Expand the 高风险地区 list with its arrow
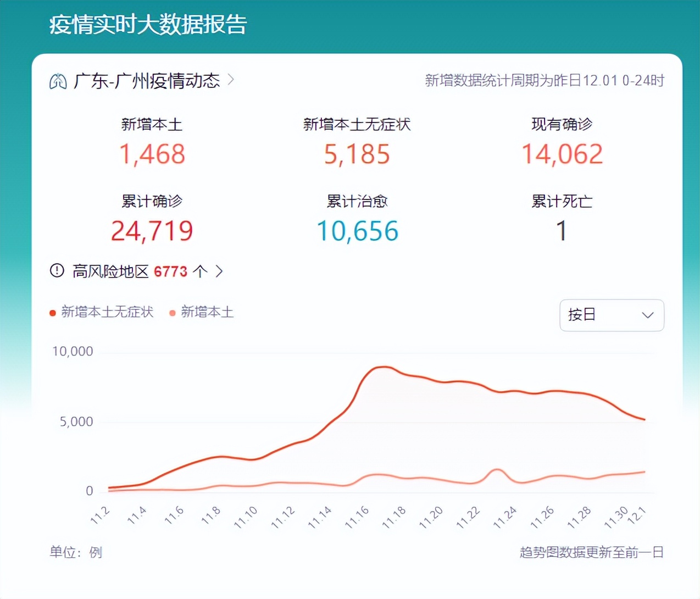 (219, 270)
